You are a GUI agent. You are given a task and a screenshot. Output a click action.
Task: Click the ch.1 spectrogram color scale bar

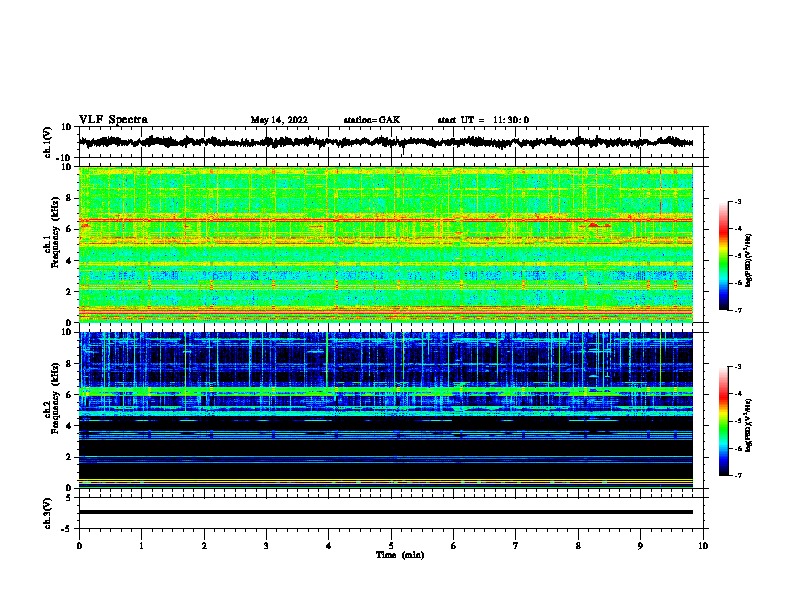click(724, 256)
